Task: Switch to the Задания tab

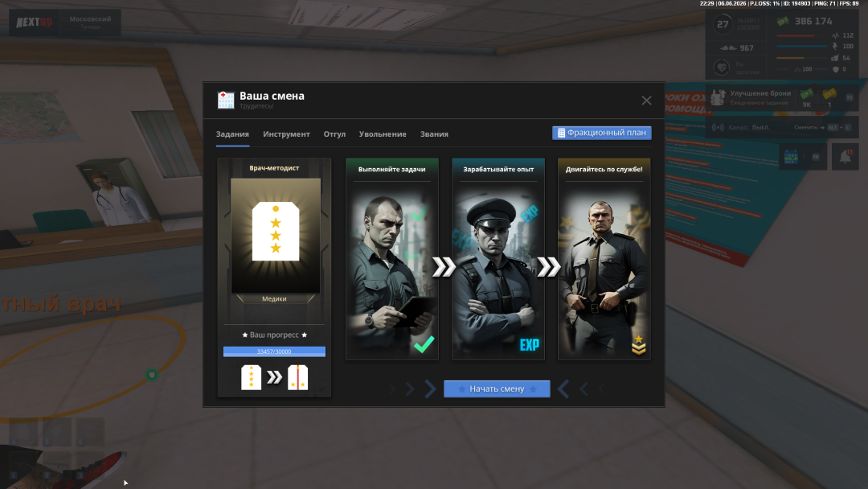Action: [232, 134]
